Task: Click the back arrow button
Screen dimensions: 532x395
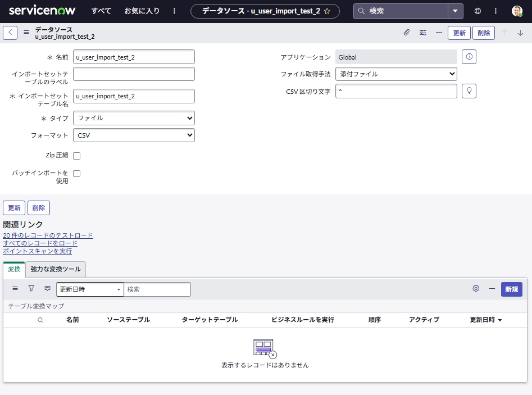Action: [x=10, y=33]
